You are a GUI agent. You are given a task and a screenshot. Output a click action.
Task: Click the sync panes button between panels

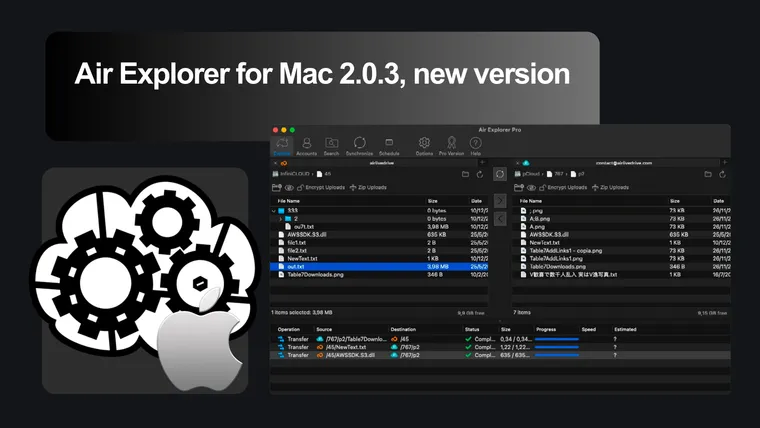(500, 174)
